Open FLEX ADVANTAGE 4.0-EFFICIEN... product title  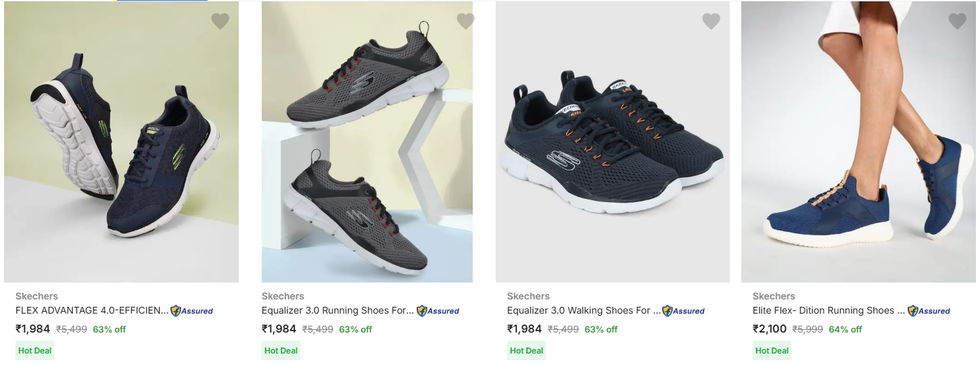[x=91, y=311]
